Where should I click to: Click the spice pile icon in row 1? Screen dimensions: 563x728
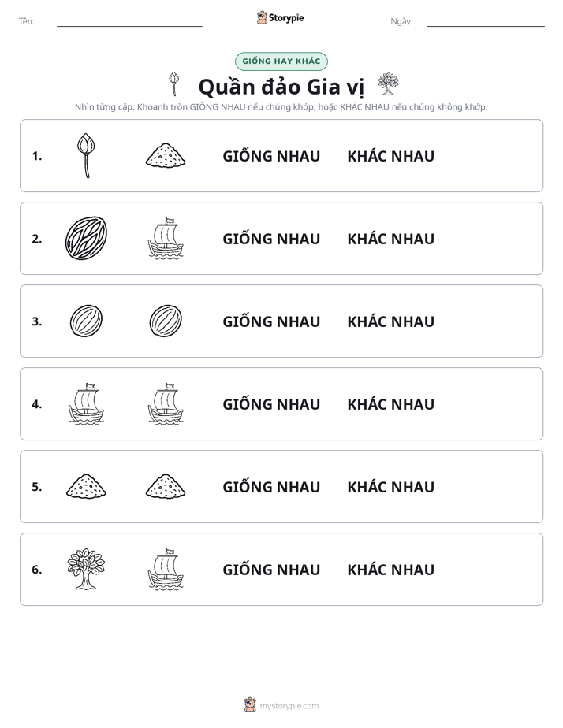click(166, 155)
